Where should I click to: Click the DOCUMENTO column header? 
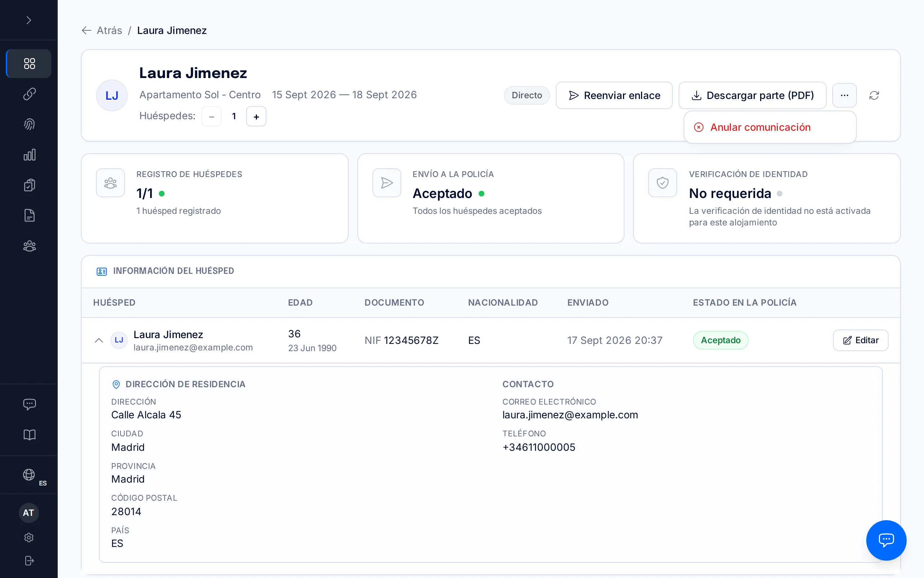point(394,302)
